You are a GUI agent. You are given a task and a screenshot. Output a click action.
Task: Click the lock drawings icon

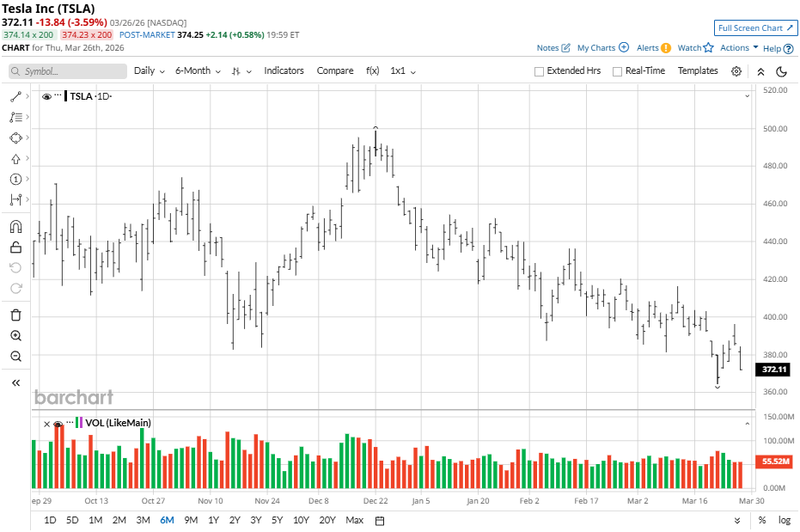15,248
